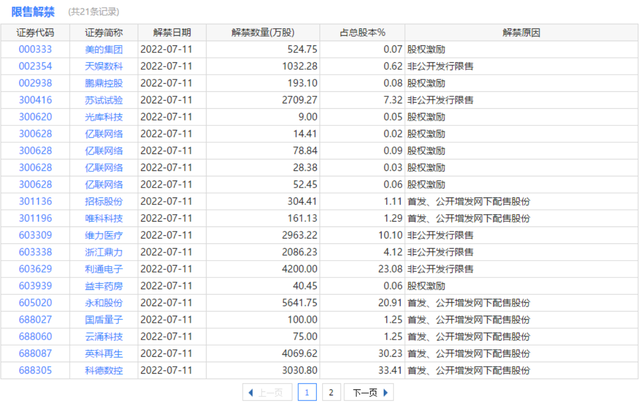Image resolution: width=640 pixels, height=405 pixels.
Task: Open 天娱数科 stock name link
Action: [x=104, y=66]
